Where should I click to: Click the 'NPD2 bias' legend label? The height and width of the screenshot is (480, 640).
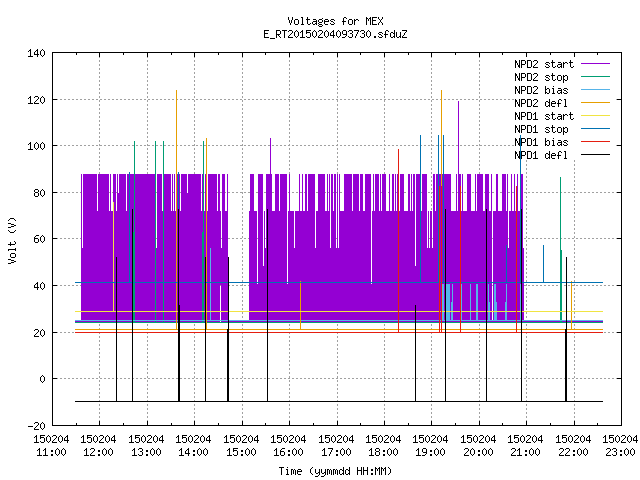pyautogui.click(x=541, y=90)
